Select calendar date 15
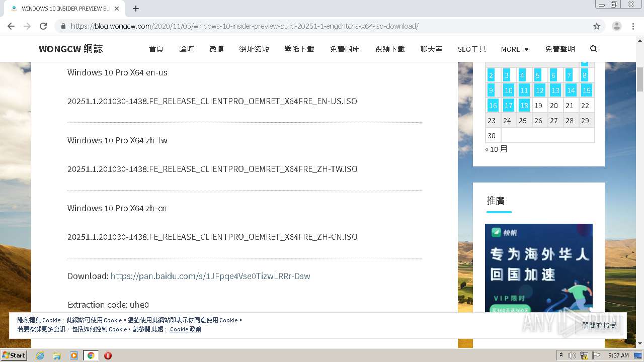644x362 pixels. click(x=586, y=90)
